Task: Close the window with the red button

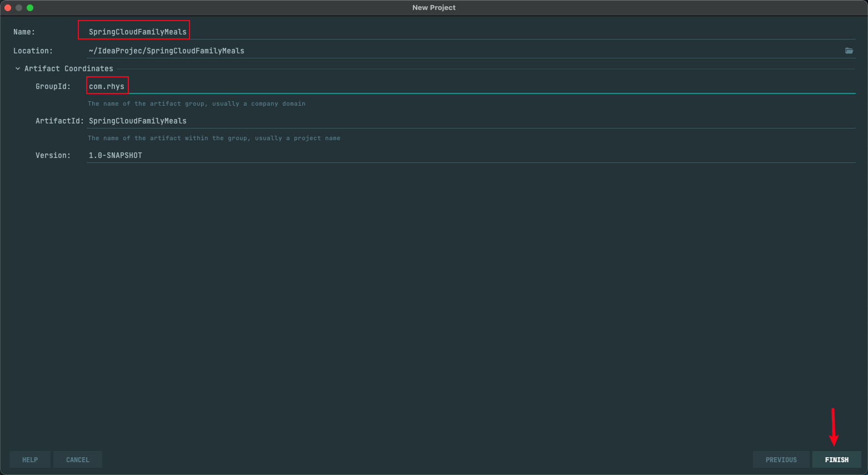Action: [8, 8]
